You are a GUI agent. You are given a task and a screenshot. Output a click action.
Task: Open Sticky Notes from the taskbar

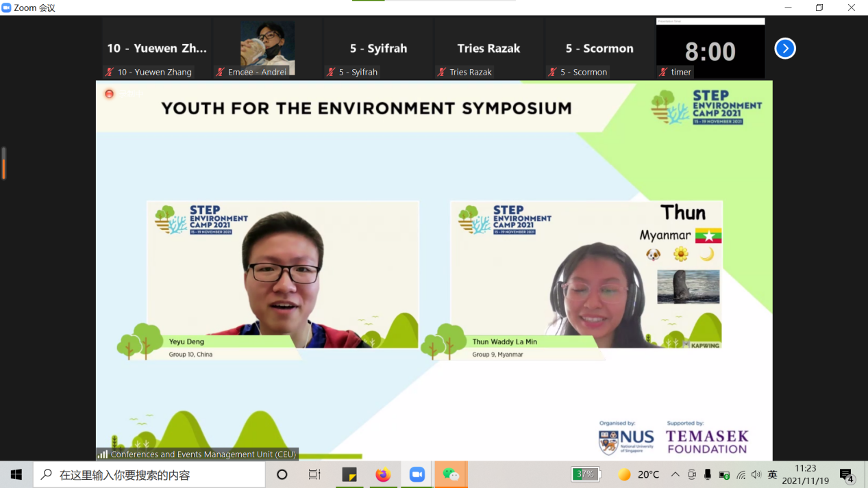349,474
